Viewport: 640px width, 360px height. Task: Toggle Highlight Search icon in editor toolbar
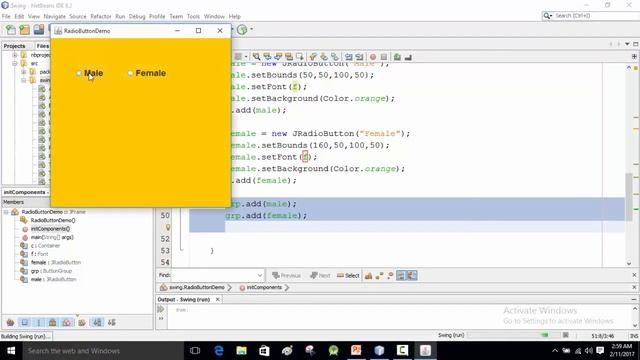point(289,57)
